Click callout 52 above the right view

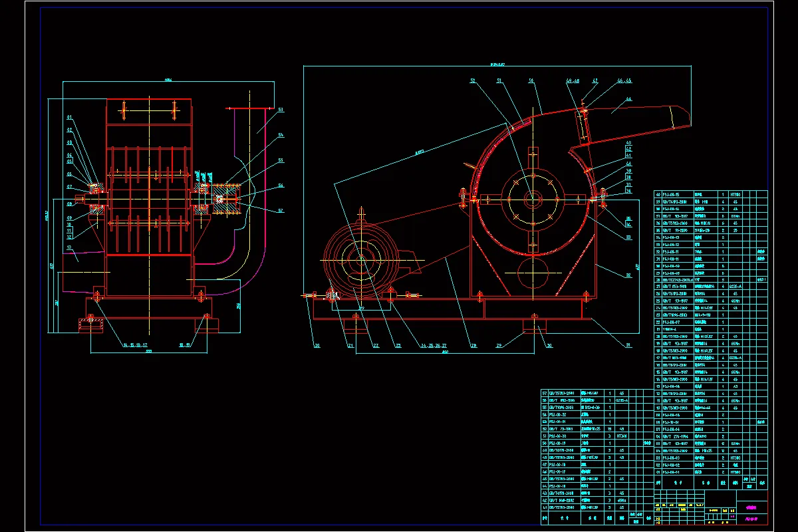(x=473, y=80)
